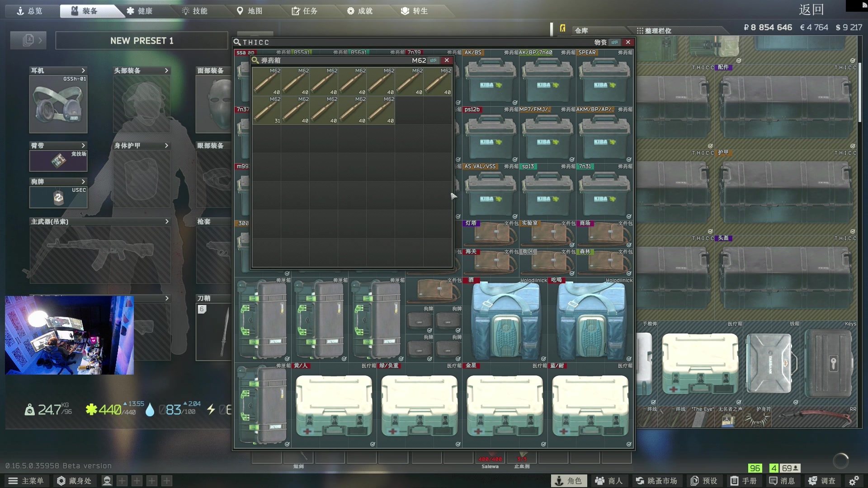Open the preset save/load icon button
This screenshot has height=488, width=868.
(x=28, y=40)
